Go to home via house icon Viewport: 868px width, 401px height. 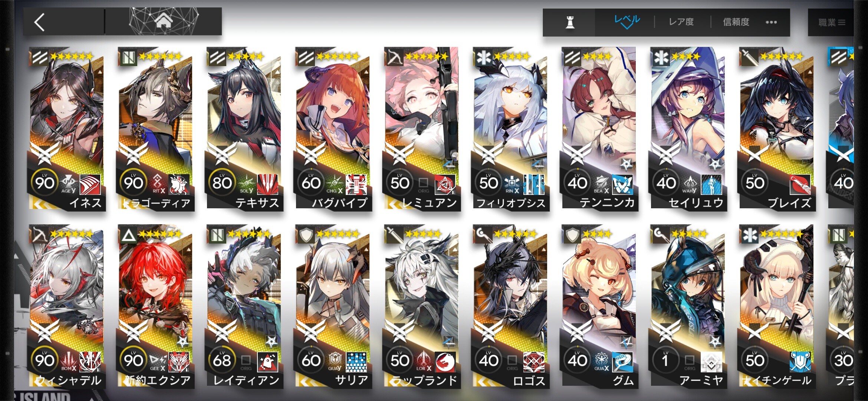[164, 21]
